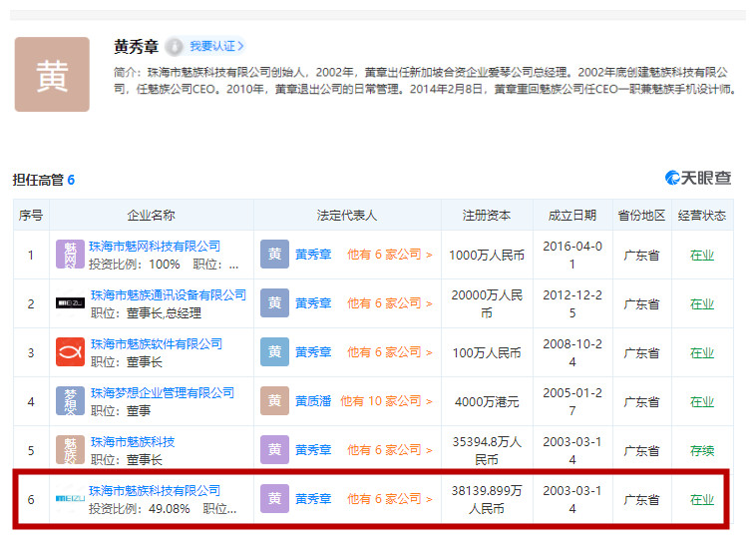Image resolution: width=756 pixels, height=550 pixels.
Task: Click the 2016-04-01 date cell
Action: pyautogui.click(x=572, y=256)
